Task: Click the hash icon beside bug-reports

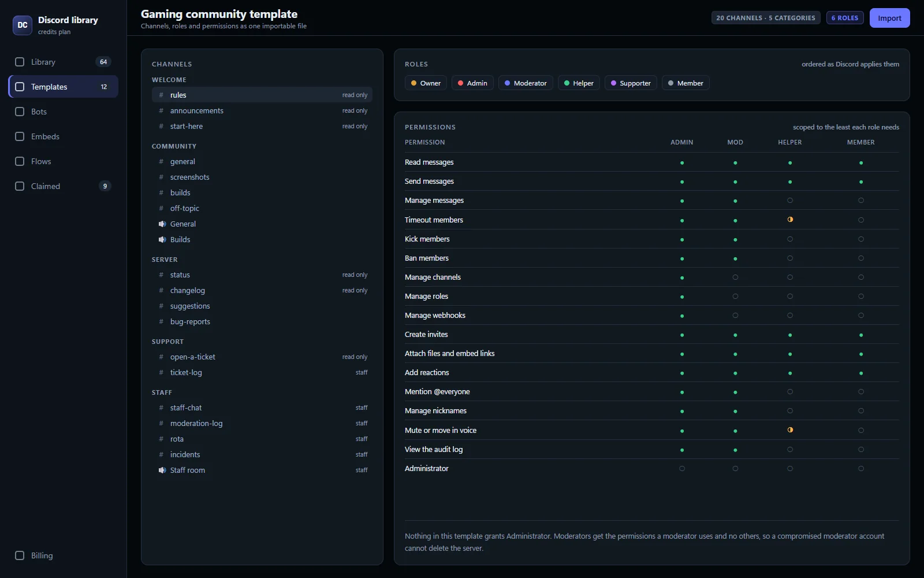Action: (x=161, y=321)
